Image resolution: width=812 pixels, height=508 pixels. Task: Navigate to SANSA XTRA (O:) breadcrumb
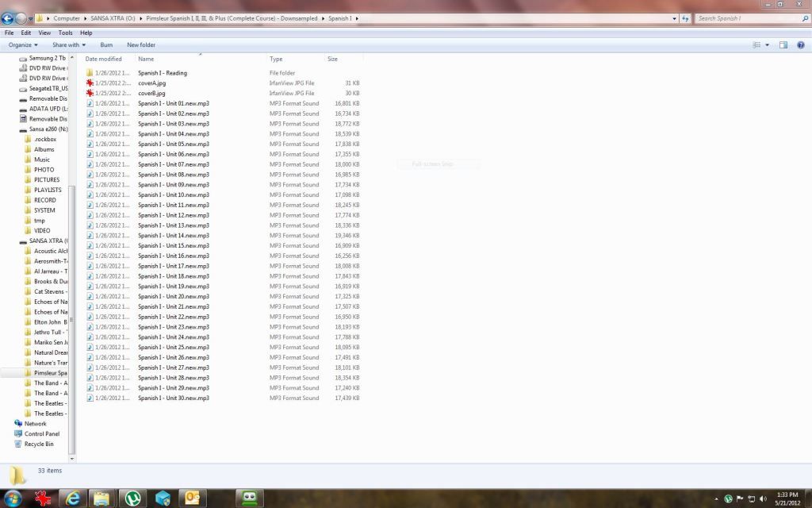tap(113, 18)
